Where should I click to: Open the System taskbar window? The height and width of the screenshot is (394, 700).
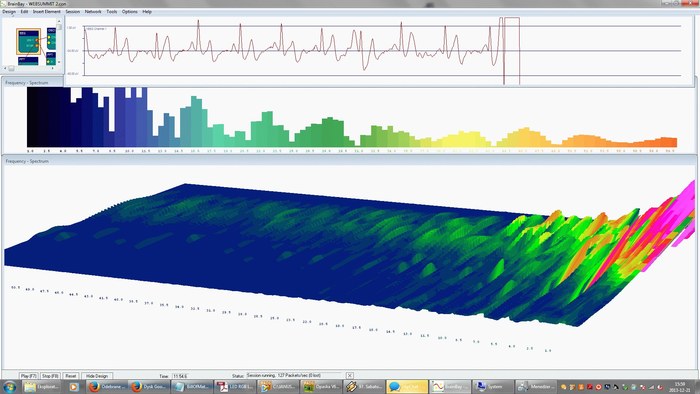tap(492, 387)
